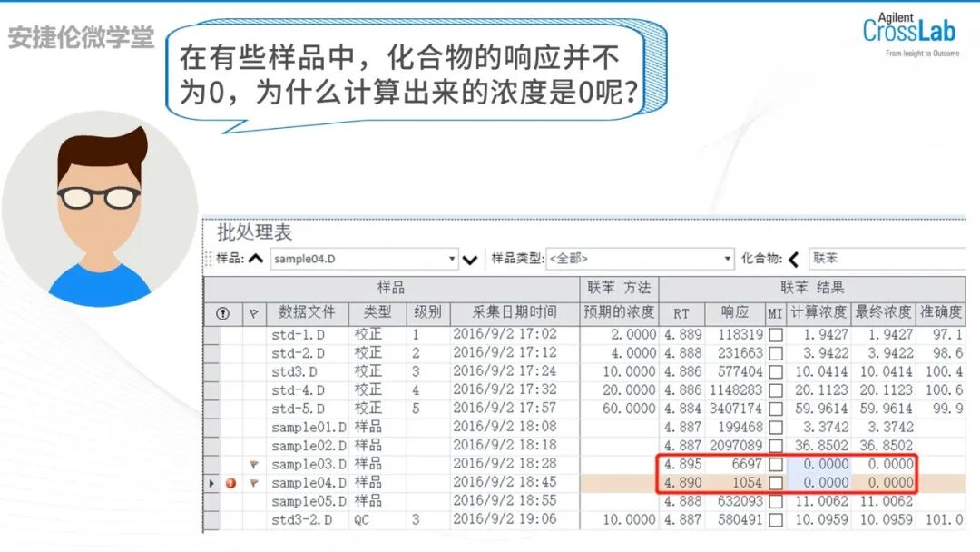The image size is (980, 552).
Task: Click the flag filter column header icon
Action: [254, 313]
